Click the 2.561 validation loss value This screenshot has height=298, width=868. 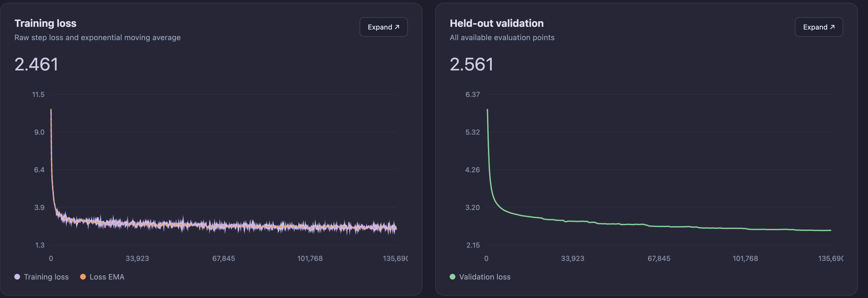coord(471,64)
